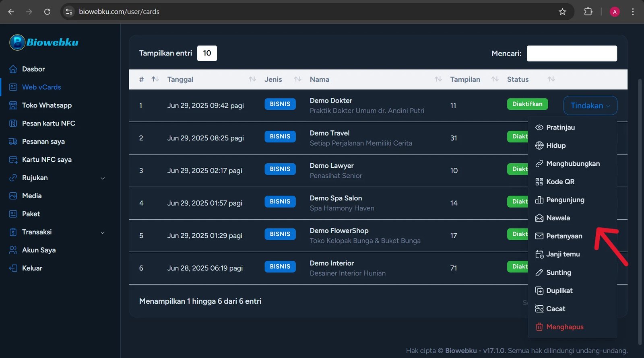Screen dimensions: 644x358
Task: Click Nawala envelope icon
Action: pos(539,218)
